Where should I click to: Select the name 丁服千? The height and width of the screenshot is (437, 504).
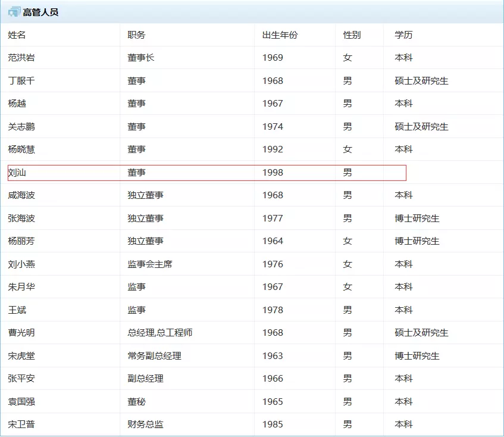point(21,81)
